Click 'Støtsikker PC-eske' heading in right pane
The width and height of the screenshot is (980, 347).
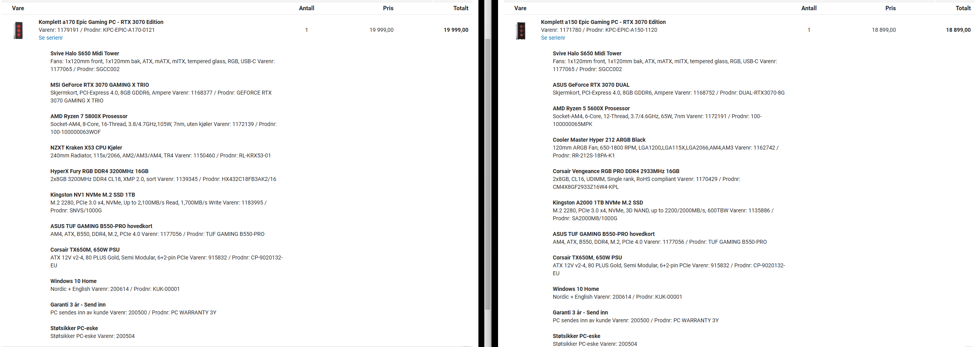click(x=577, y=336)
